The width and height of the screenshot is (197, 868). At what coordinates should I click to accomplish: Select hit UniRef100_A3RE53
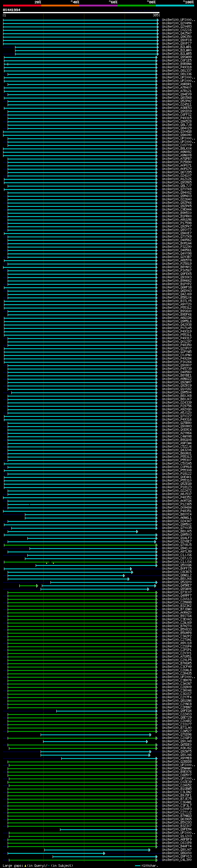(x=177, y=108)
